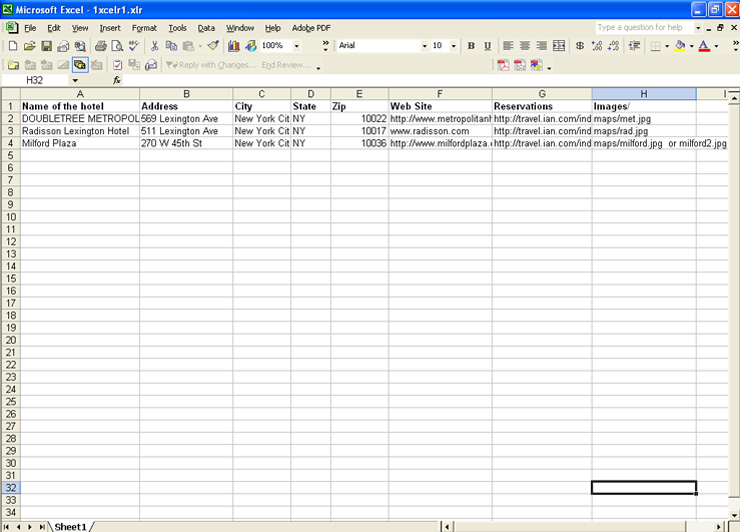Create a Microsoft Outlook task
The height and width of the screenshot is (532, 740).
(x=118, y=65)
